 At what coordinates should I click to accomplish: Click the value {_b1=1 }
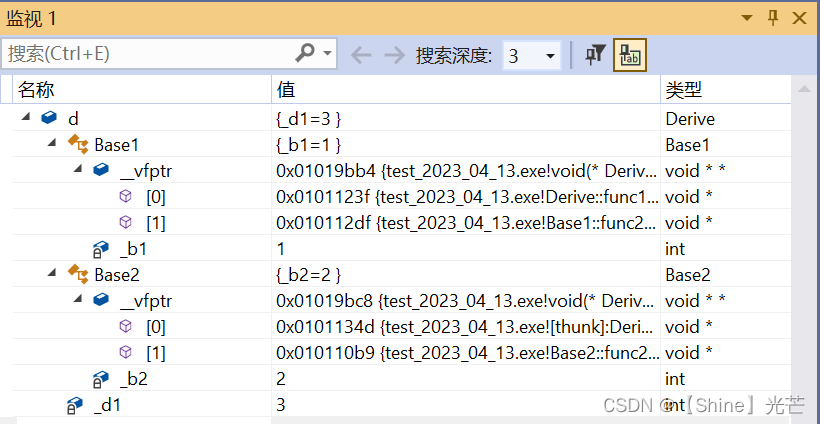(x=309, y=145)
